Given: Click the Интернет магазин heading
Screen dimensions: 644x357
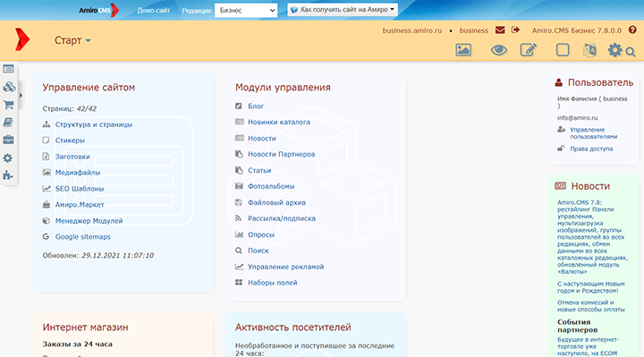Looking at the screenshot, I should tap(86, 327).
